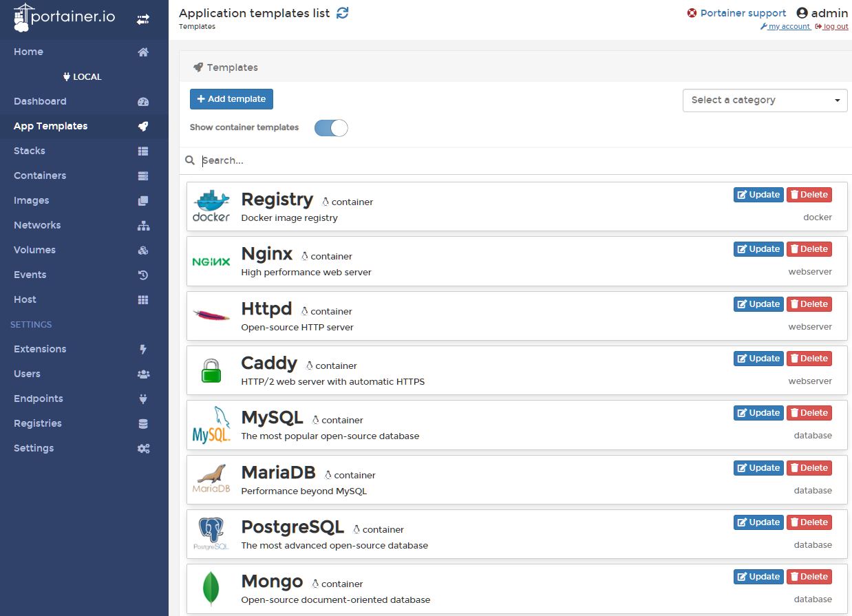The width and height of the screenshot is (852, 616).
Task: Open the Select a category dropdown
Action: [765, 100]
